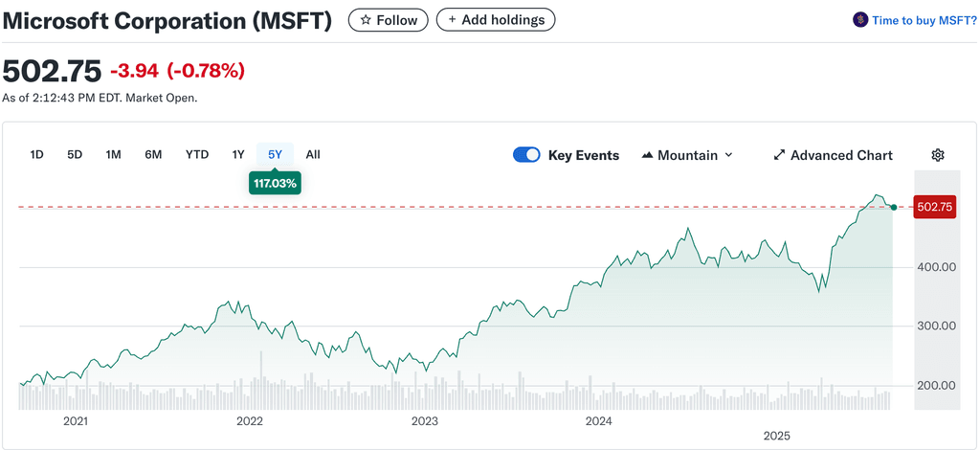Expand the Mountain chart type dropdown chevron
Image resolution: width=980 pixels, height=450 pixels.
tap(728, 155)
